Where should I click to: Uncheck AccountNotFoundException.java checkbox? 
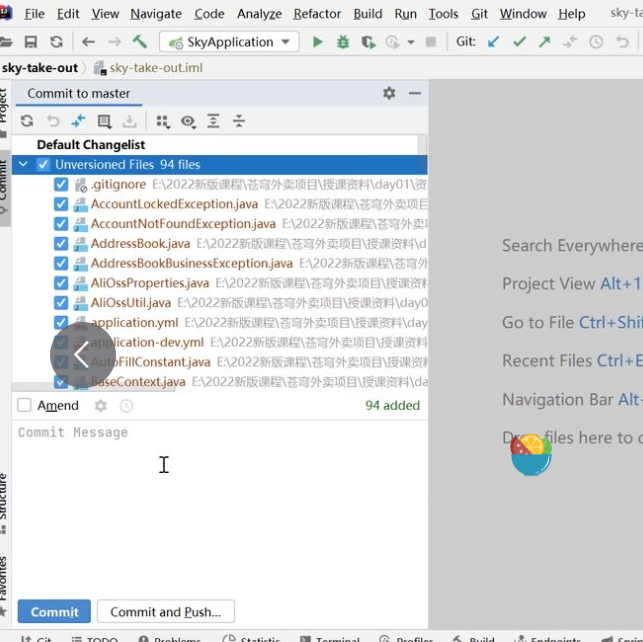coord(61,224)
